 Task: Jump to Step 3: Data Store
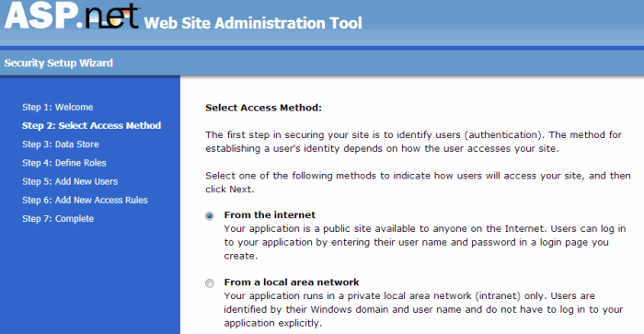pos(61,144)
